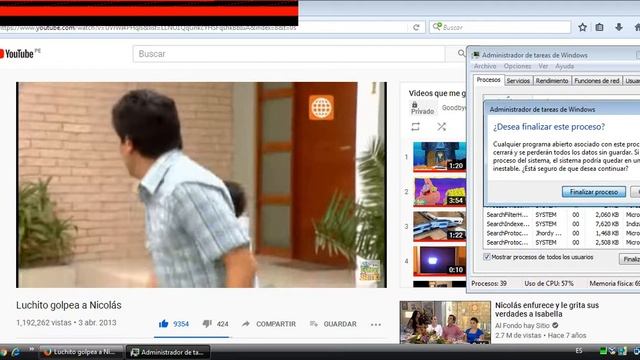The height and width of the screenshot is (360, 640).
Task: Reload the page with browser refresh icon
Action: 416,27
